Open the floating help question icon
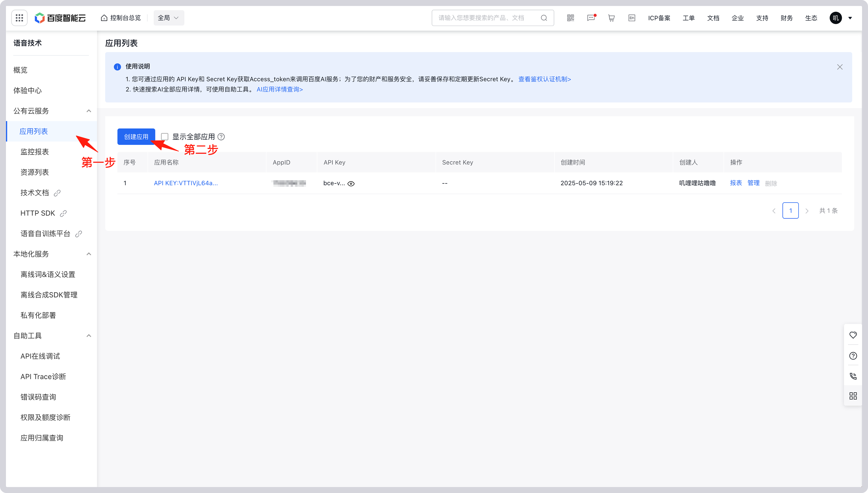The height and width of the screenshot is (493, 868). 853,356
